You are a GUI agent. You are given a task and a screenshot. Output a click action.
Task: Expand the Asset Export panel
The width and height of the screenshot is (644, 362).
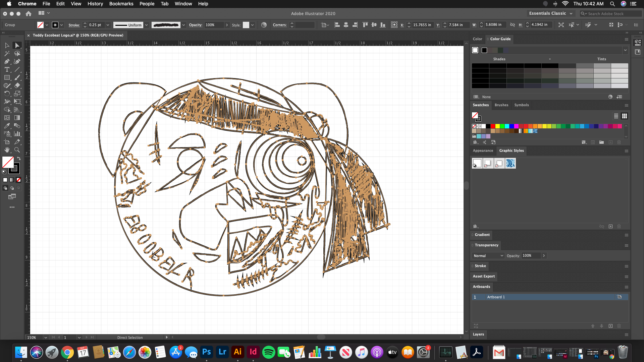pos(484,276)
